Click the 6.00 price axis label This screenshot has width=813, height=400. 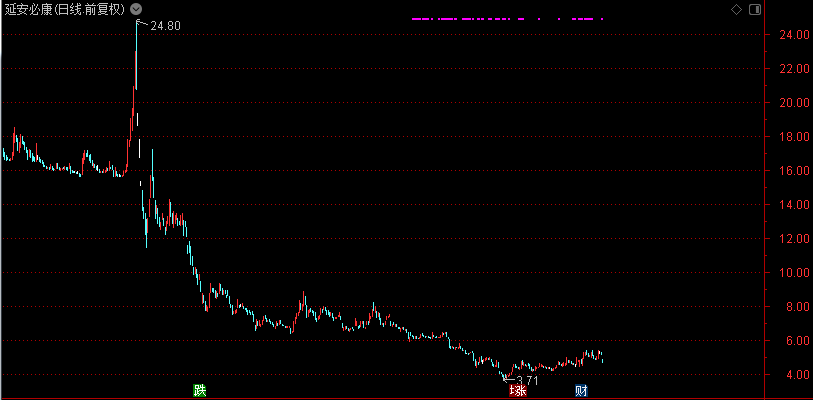pos(781,341)
